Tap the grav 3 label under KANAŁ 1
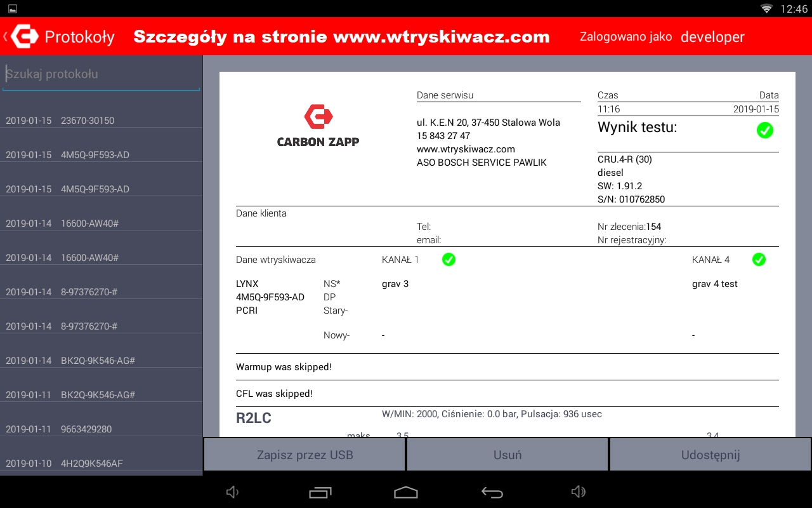This screenshot has width=812, height=508. (x=395, y=284)
